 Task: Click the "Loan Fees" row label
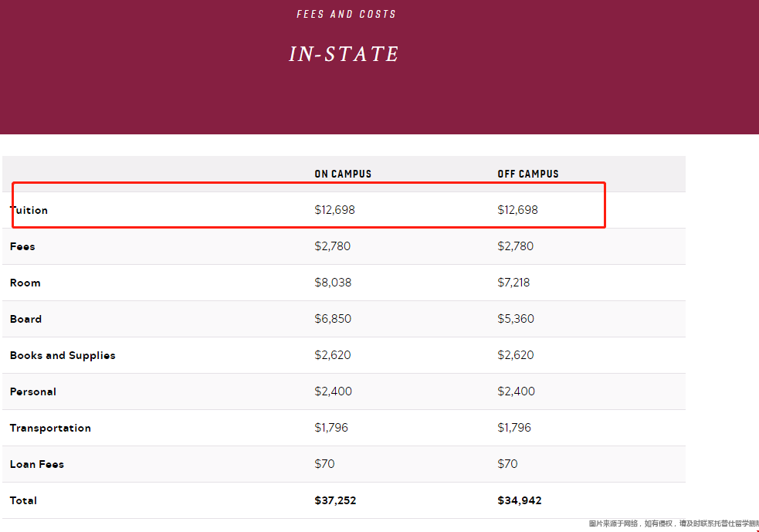[37, 464]
